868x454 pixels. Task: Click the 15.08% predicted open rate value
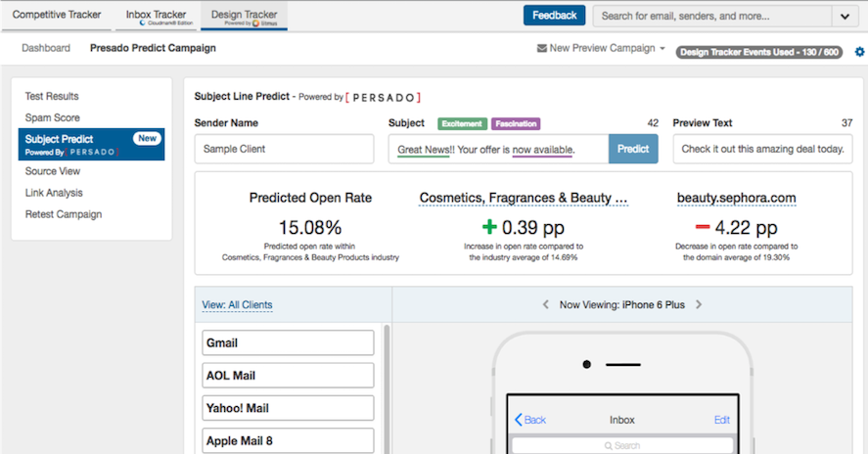310,228
